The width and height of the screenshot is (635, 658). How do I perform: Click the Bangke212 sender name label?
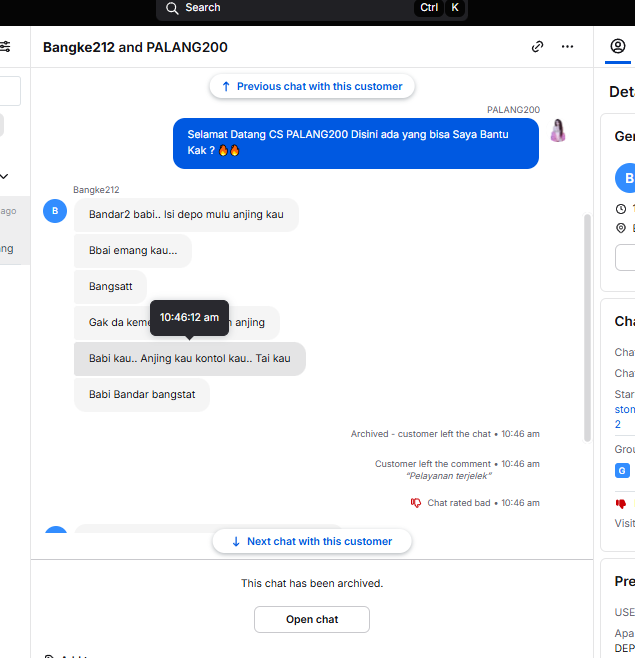click(x=96, y=190)
